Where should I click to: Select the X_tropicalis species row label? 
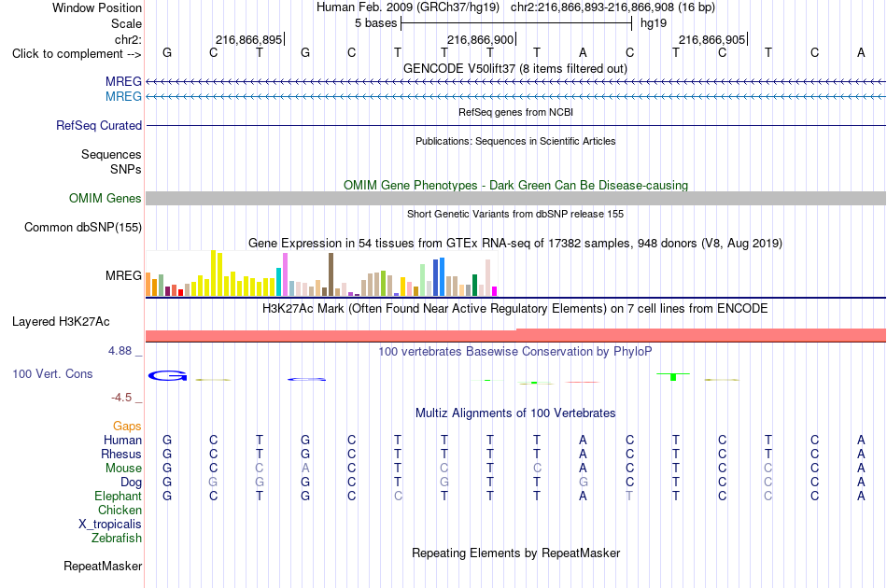tap(110, 525)
